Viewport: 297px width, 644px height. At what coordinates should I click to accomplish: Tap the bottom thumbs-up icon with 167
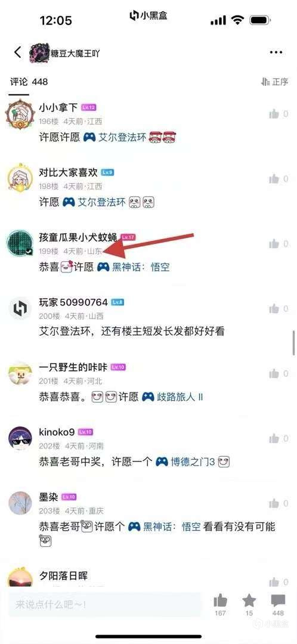point(220,601)
